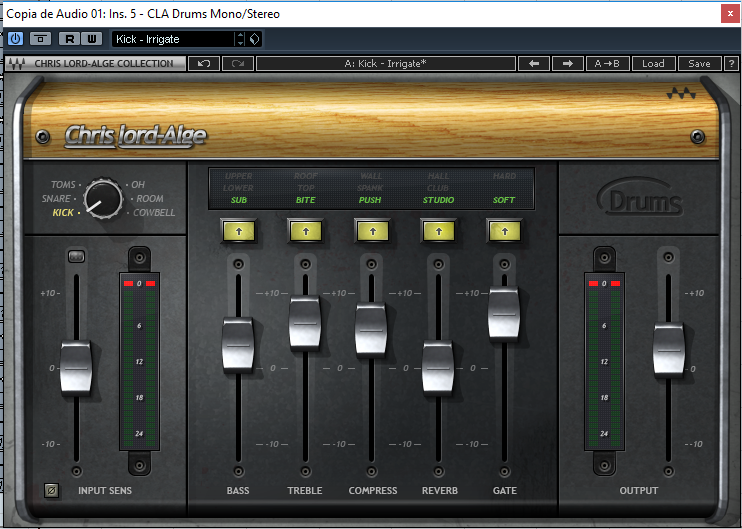Mute Compress with its top round button
This screenshot has width=742, height=529.
click(x=372, y=264)
